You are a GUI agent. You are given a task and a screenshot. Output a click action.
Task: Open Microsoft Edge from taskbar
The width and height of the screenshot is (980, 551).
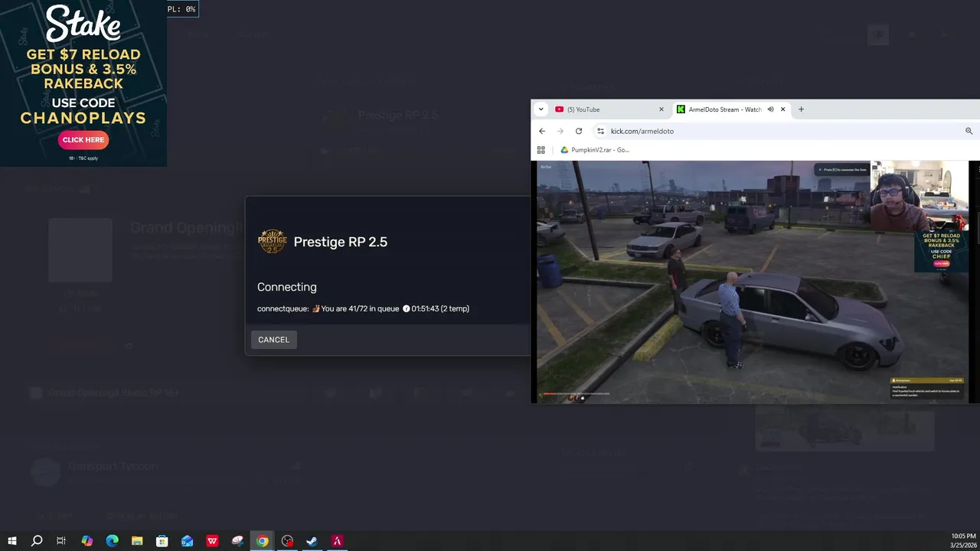[x=112, y=541]
